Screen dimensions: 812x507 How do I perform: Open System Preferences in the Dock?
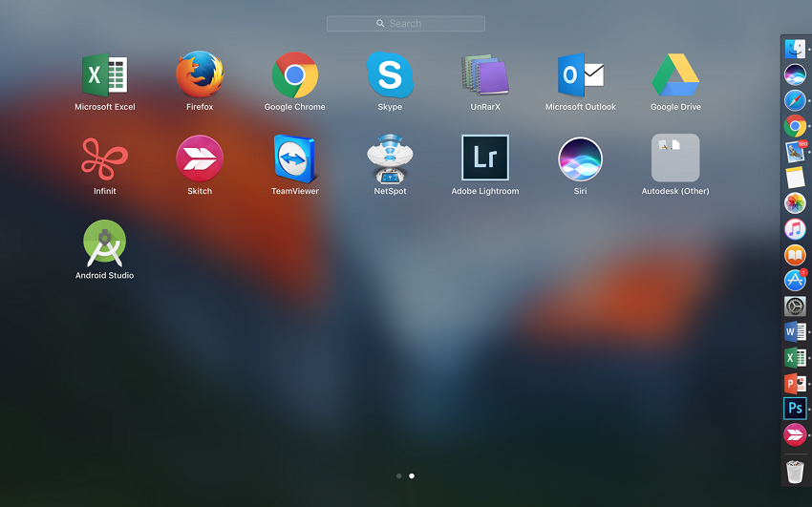(x=795, y=306)
